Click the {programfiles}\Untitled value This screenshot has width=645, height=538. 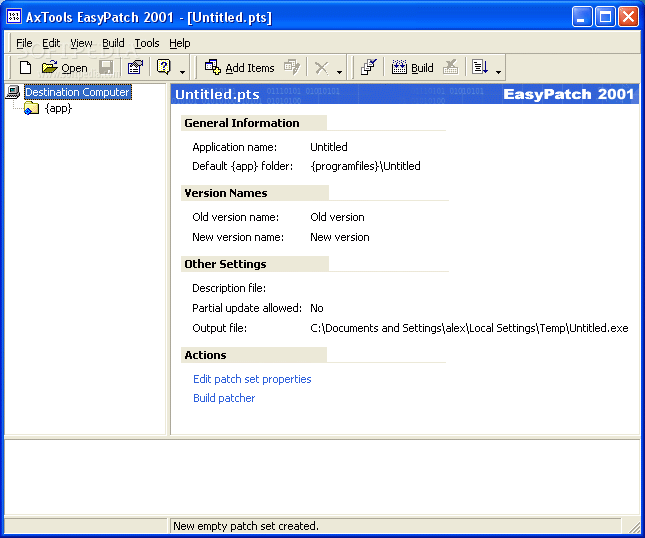[365, 166]
